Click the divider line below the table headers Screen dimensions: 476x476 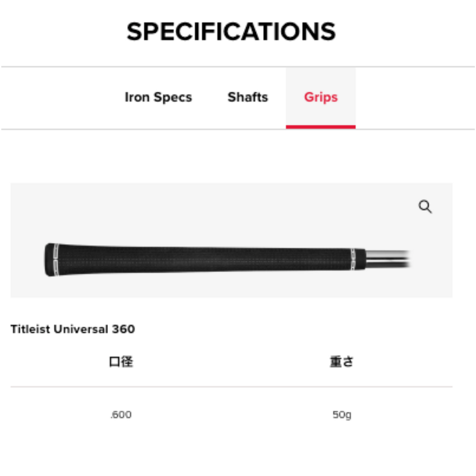tap(231, 387)
